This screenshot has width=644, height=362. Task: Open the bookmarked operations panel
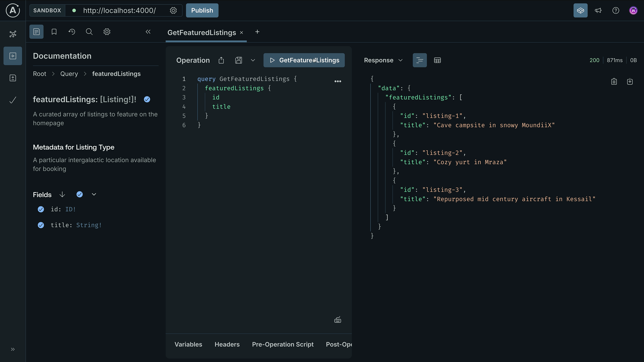point(54,32)
